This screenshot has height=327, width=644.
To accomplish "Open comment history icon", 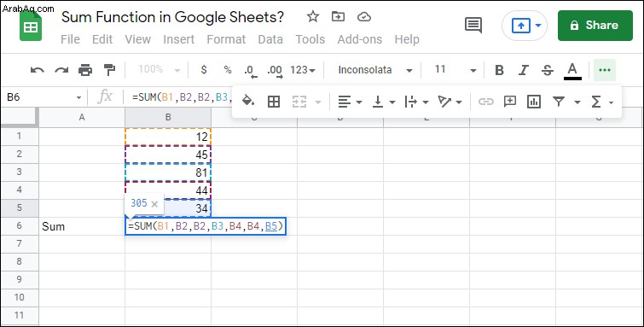I will [x=473, y=26].
